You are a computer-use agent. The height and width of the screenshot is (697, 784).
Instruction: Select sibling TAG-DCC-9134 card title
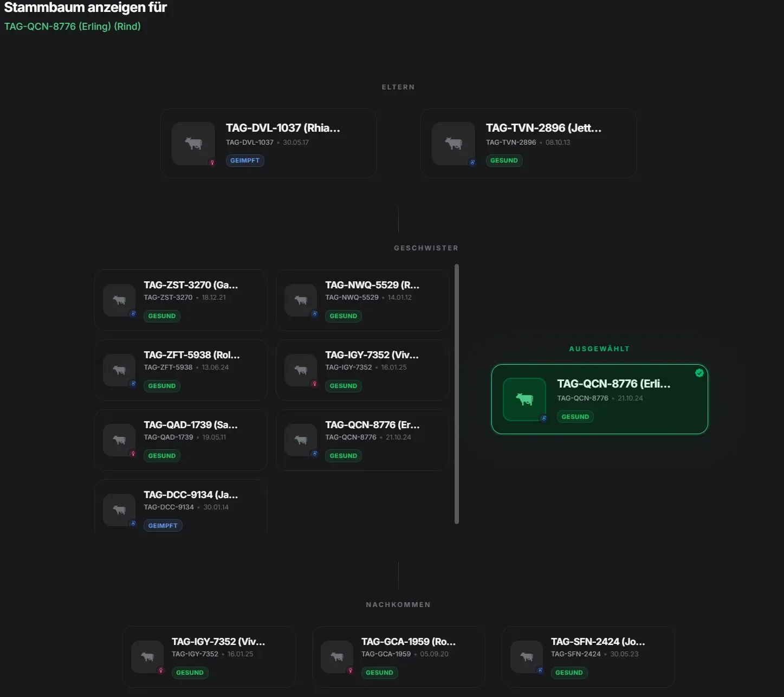coord(191,495)
